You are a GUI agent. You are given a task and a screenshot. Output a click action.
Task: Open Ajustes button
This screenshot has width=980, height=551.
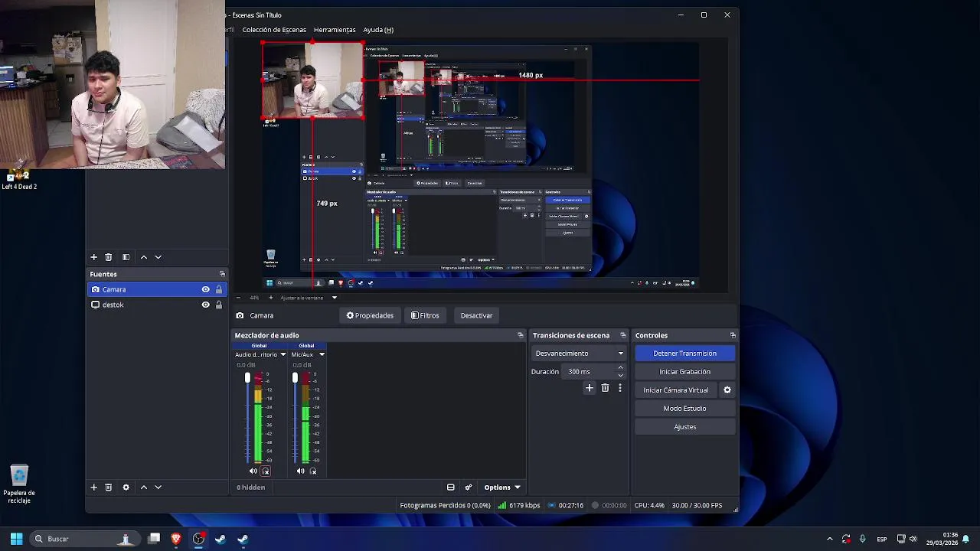[684, 427]
